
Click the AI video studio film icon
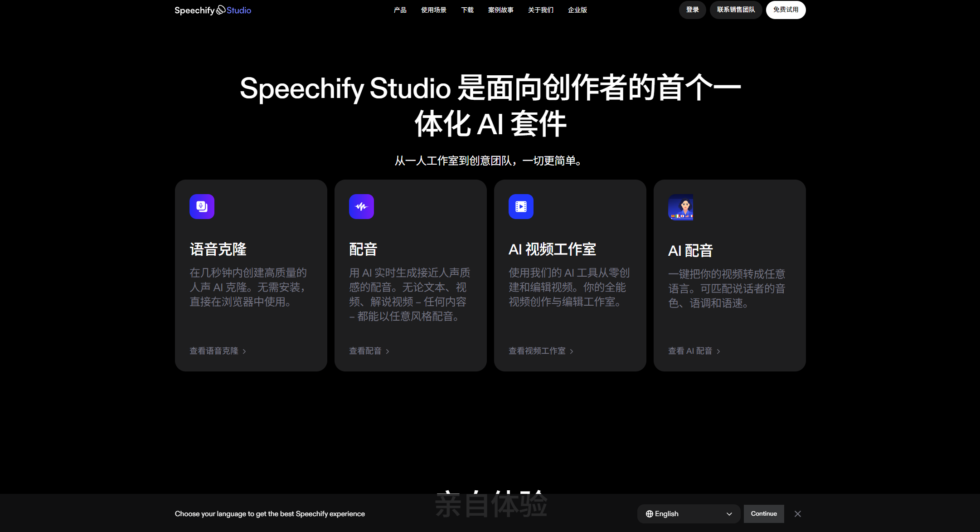coord(521,207)
